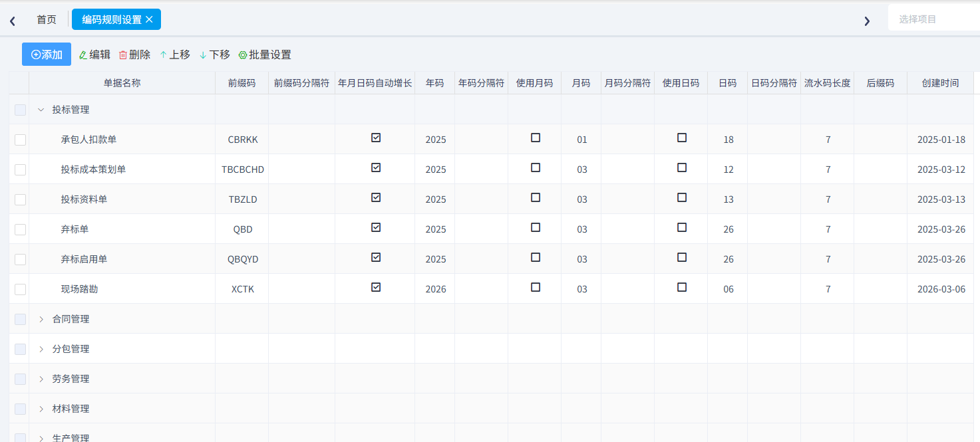Select the 合同管理 group checkbox

point(20,319)
